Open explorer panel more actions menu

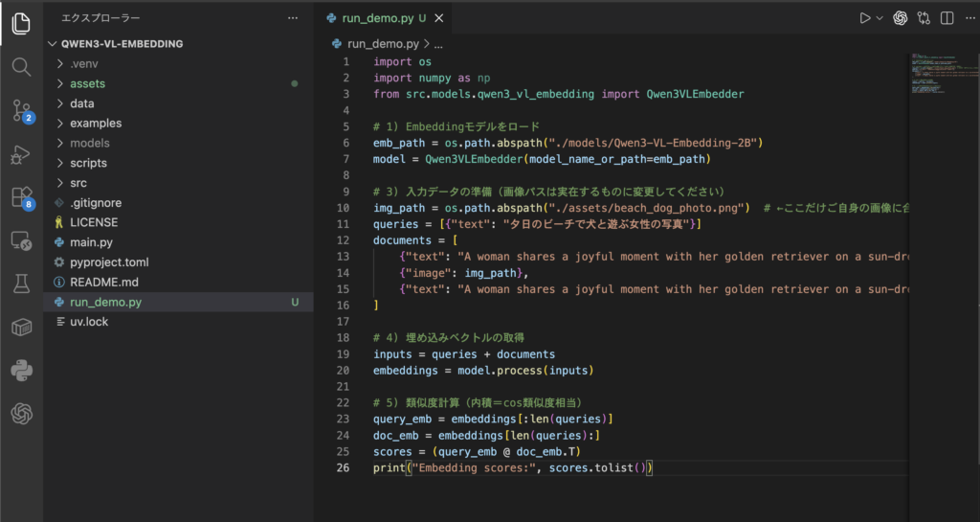tap(293, 18)
